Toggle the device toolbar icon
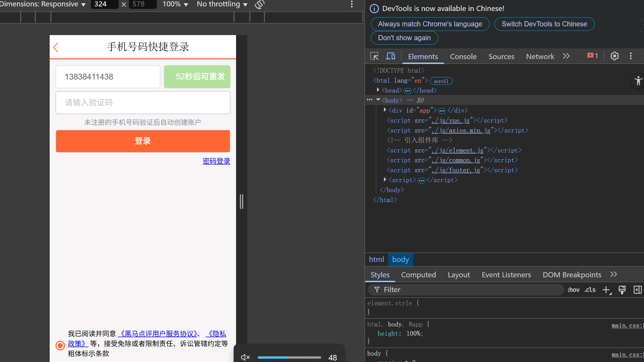The height and width of the screenshot is (362, 644). [390, 56]
